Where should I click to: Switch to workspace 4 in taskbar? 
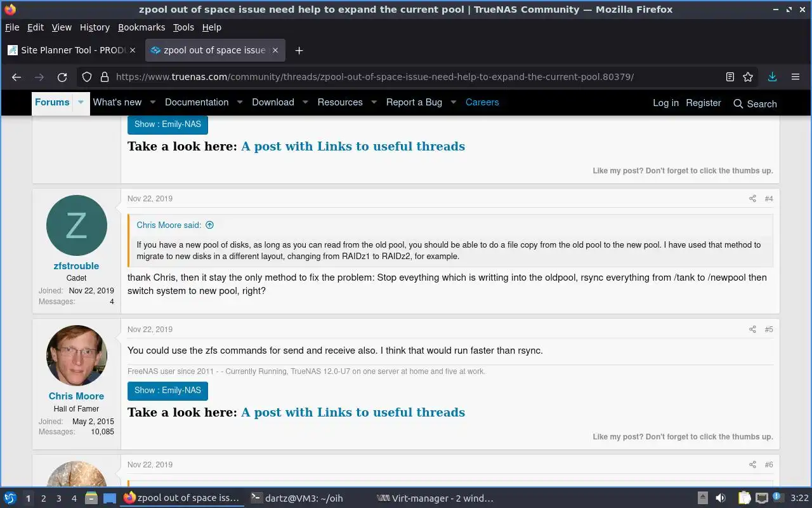click(x=74, y=498)
